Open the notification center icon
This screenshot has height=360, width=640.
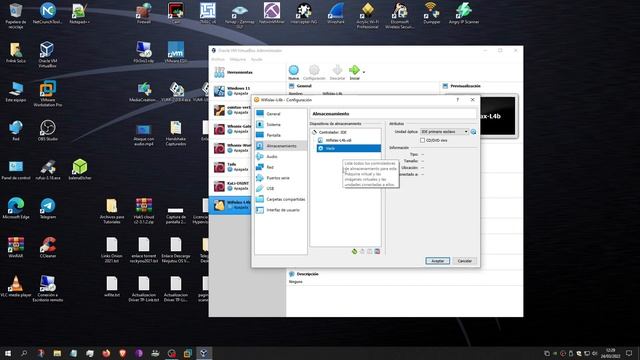[x=629, y=353]
